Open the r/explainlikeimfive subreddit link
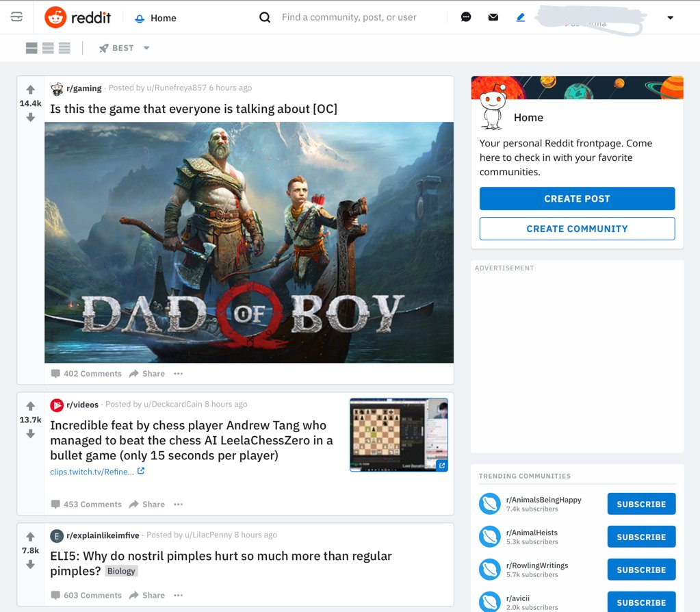Viewport: 700px width, 612px height. (103, 535)
